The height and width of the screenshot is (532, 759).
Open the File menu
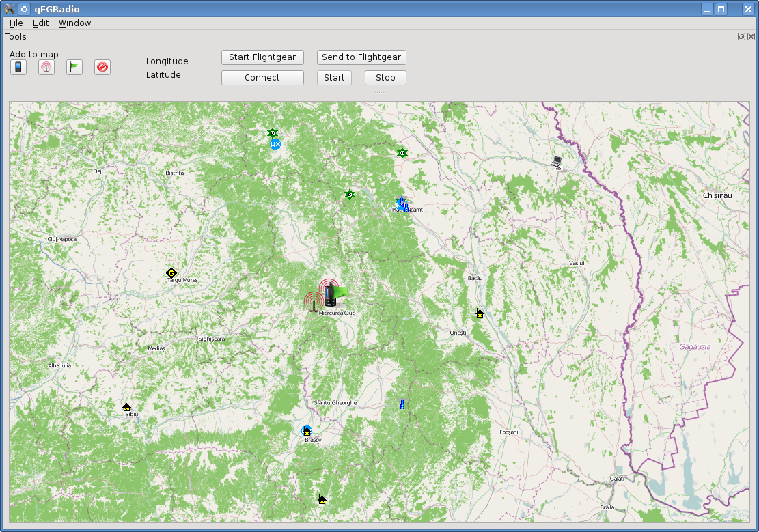16,23
